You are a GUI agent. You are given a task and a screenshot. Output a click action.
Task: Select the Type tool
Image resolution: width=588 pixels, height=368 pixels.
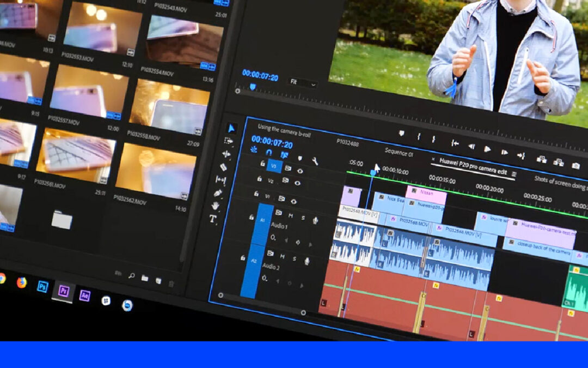point(213,219)
